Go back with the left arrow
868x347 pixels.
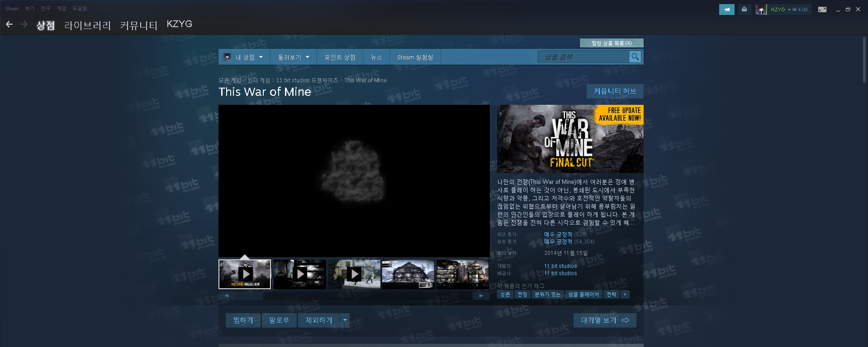(9, 24)
